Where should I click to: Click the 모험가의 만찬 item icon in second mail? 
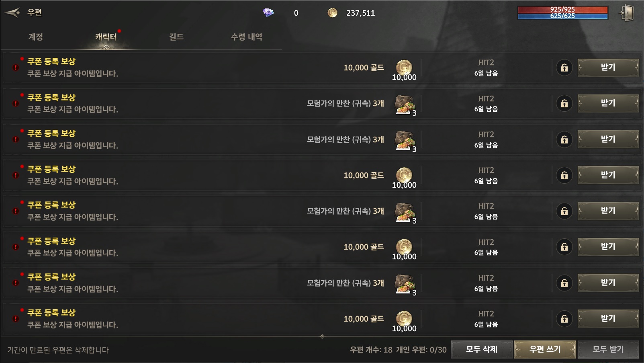click(405, 105)
